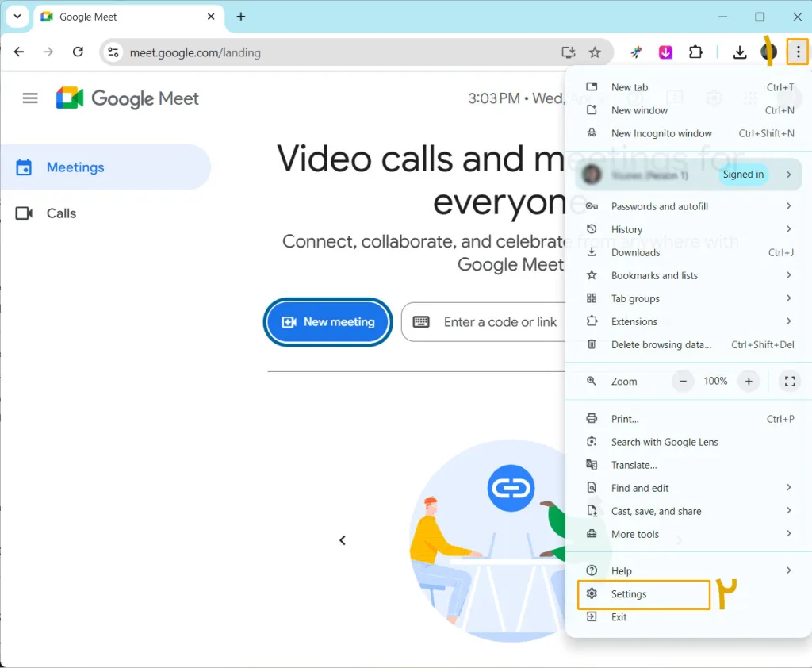Click the browser forward arrow

48,52
